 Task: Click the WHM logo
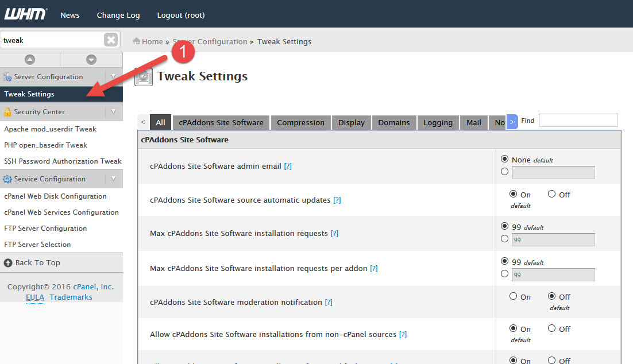(26, 14)
